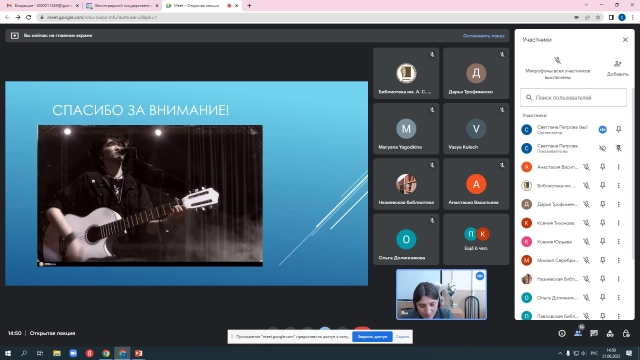
Task: Click the blue stop sharing button
Action: pos(372,337)
